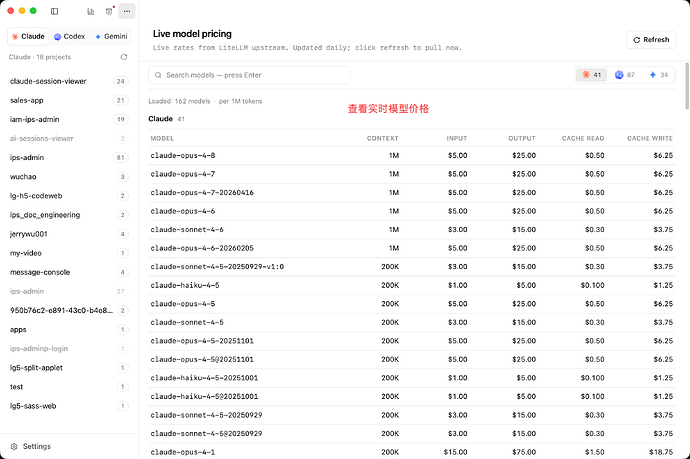This screenshot has width=690, height=459.
Task: Select the claude-sonnet-4-5-20250929 row
Action: 411,415
